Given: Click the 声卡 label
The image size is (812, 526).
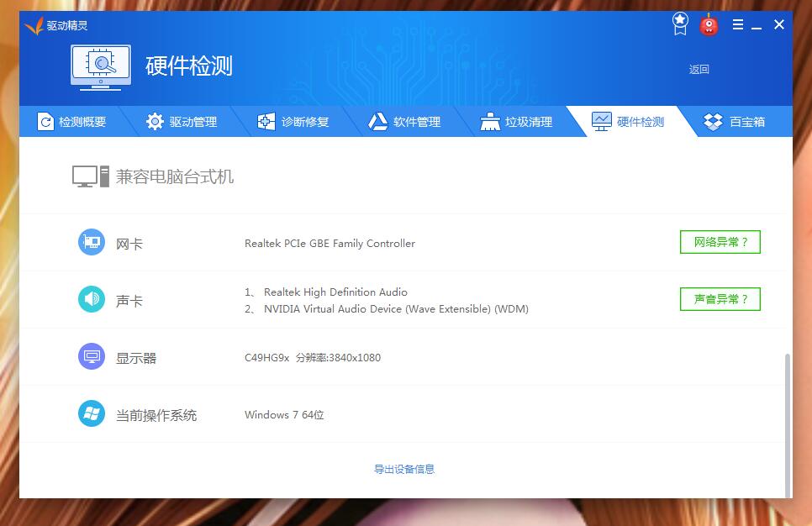Looking at the screenshot, I should point(129,301).
